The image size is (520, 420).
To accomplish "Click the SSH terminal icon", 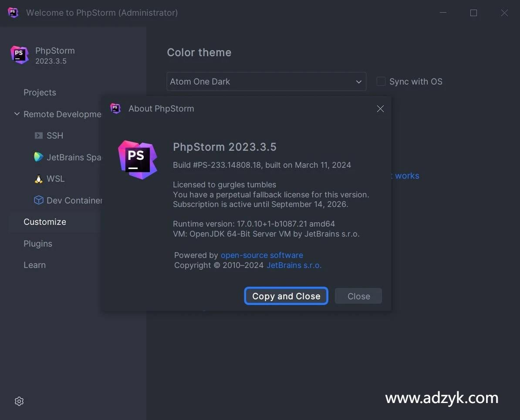I will [39, 135].
